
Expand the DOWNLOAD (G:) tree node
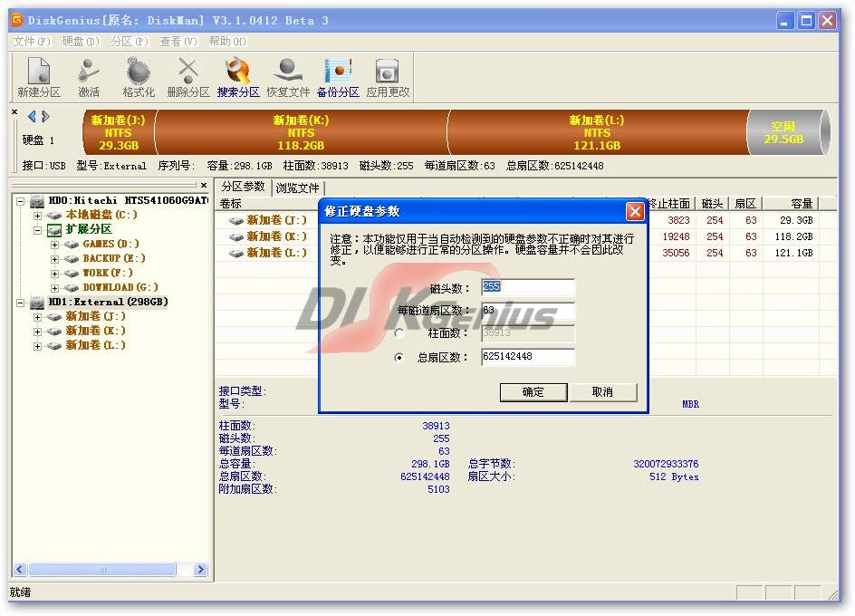54,288
